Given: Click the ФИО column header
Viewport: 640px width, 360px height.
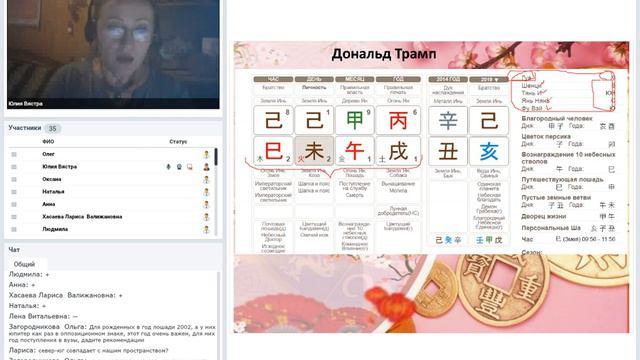Looking at the screenshot, I should (48, 142).
